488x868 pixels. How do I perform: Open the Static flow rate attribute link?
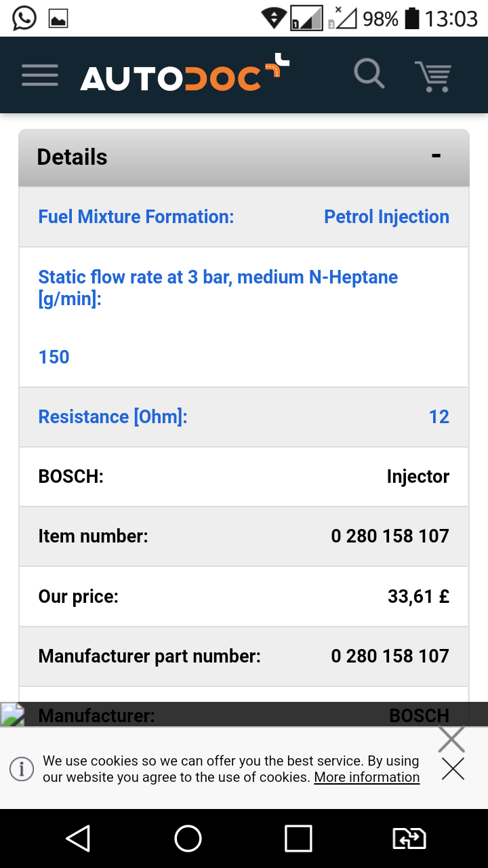[218, 286]
